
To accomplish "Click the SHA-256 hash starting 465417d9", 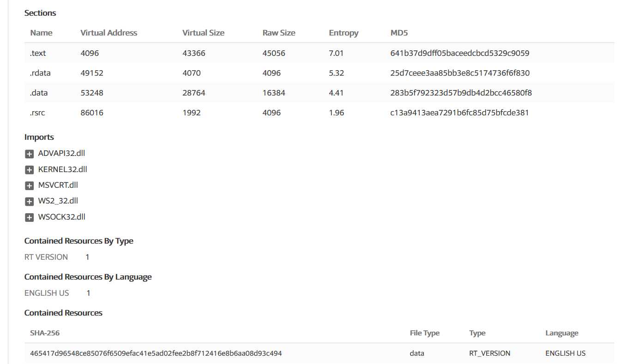I will coord(156,353).
